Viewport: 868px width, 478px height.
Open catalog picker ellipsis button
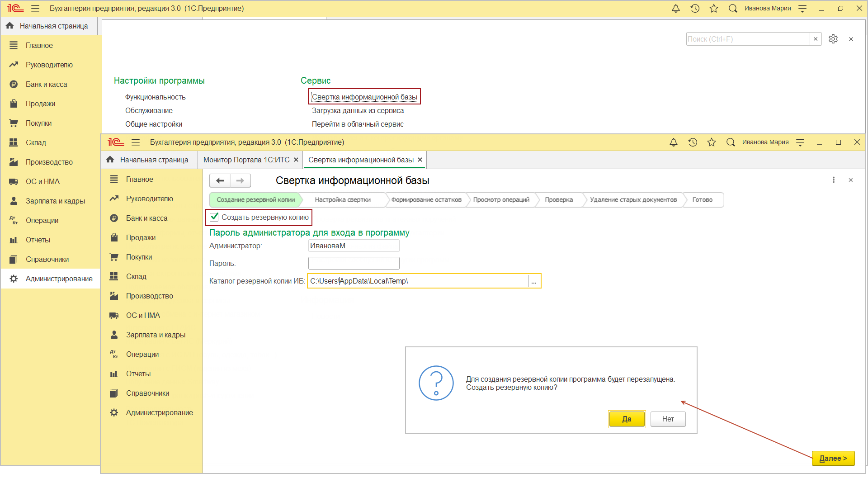click(534, 281)
